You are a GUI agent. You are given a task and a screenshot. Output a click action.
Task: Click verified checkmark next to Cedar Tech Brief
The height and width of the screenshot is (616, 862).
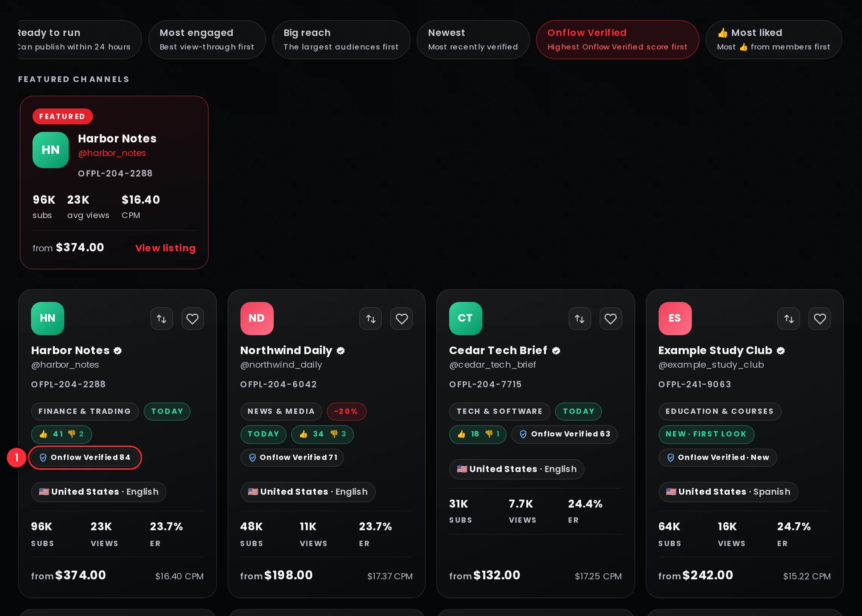coord(556,350)
